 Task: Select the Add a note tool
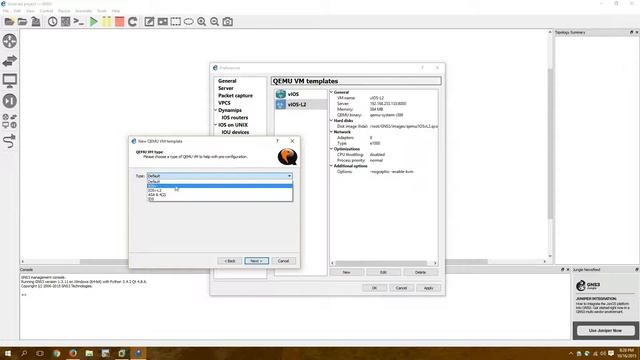coord(149,22)
